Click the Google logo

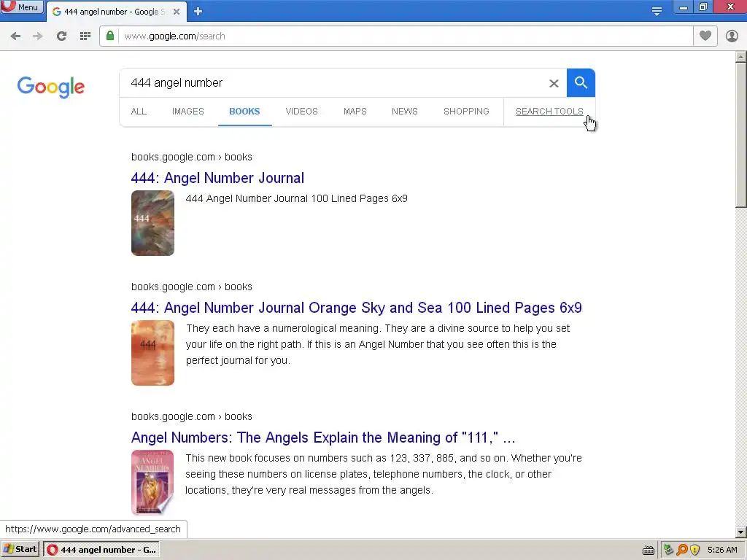51,87
